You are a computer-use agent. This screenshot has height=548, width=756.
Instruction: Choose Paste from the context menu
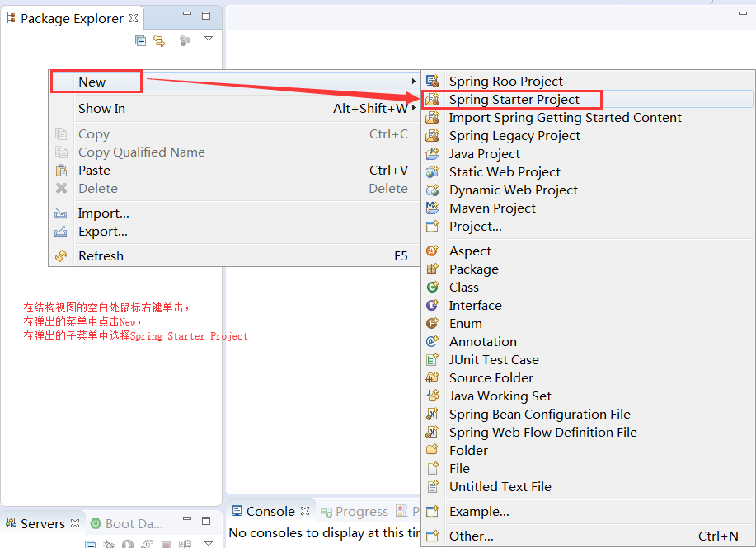[x=235, y=171]
